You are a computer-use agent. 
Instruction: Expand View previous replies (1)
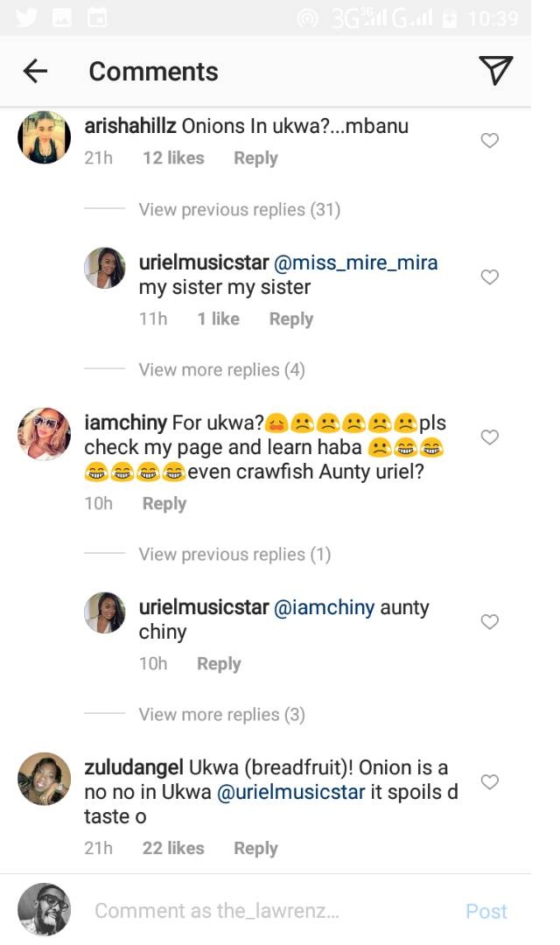click(234, 554)
